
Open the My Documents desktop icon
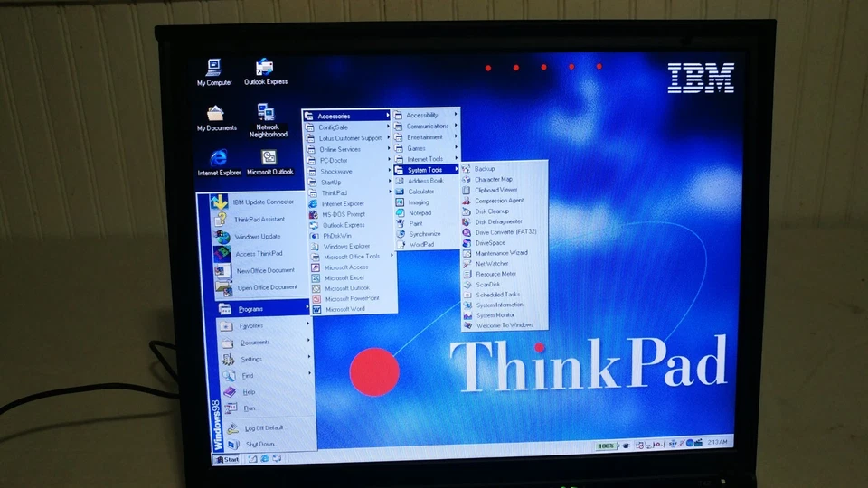(x=216, y=117)
